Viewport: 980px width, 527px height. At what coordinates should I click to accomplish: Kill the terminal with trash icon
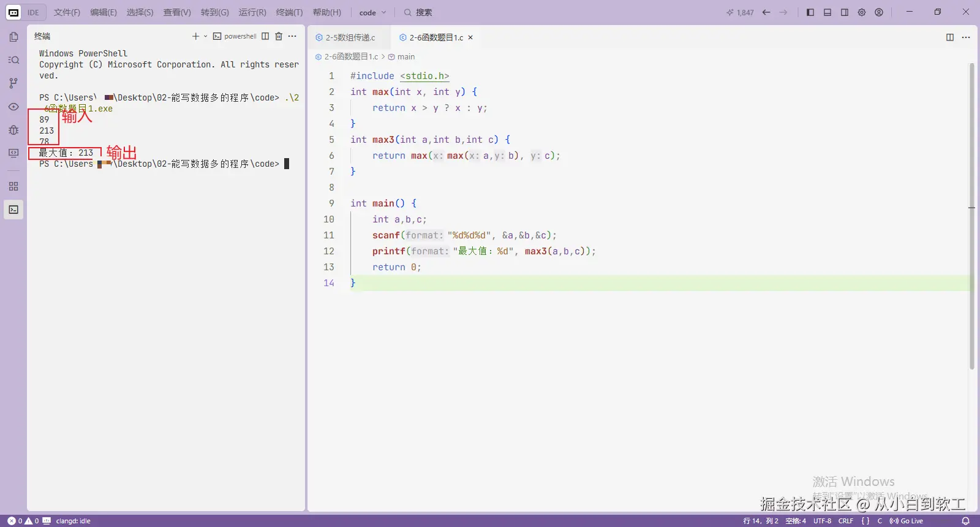pyautogui.click(x=279, y=36)
